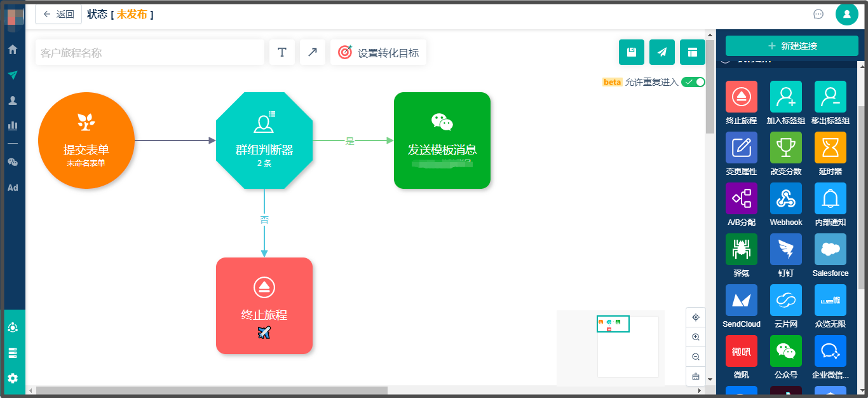Open the contacts person icon in sidebar
Viewport: 868px width, 398px height.
(x=13, y=100)
